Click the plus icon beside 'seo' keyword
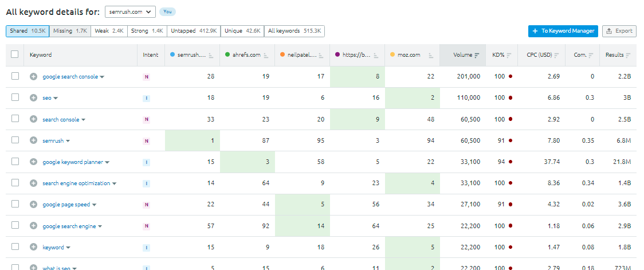The width and height of the screenshot is (644, 270). pyautogui.click(x=34, y=98)
